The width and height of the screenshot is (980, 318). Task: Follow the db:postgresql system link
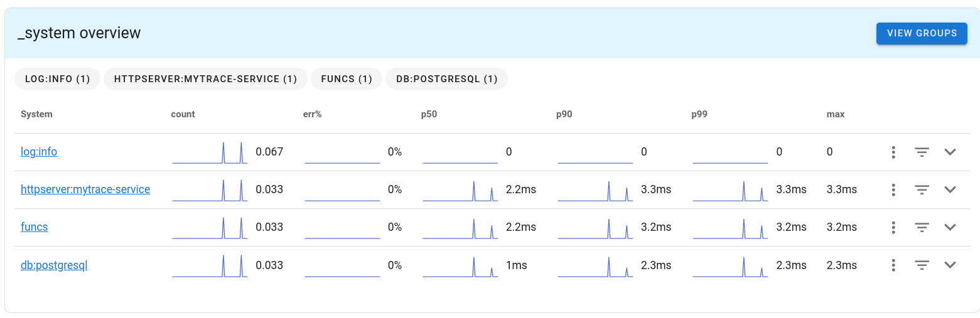(54, 265)
